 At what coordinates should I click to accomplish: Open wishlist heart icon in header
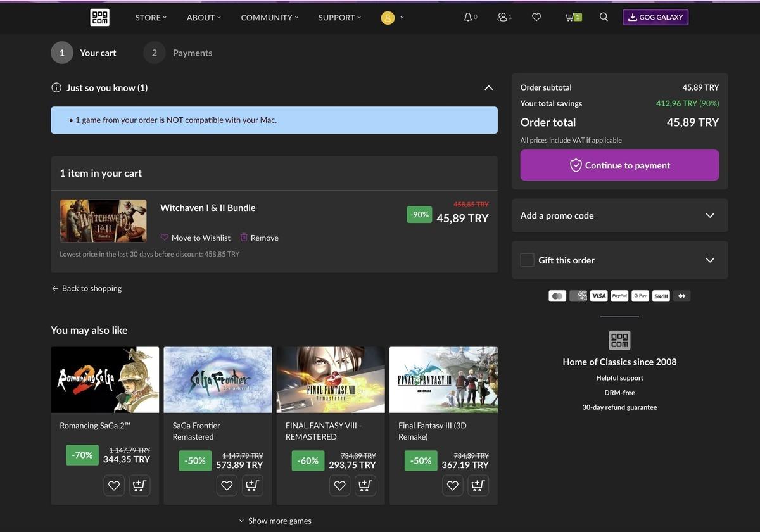tap(536, 17)
